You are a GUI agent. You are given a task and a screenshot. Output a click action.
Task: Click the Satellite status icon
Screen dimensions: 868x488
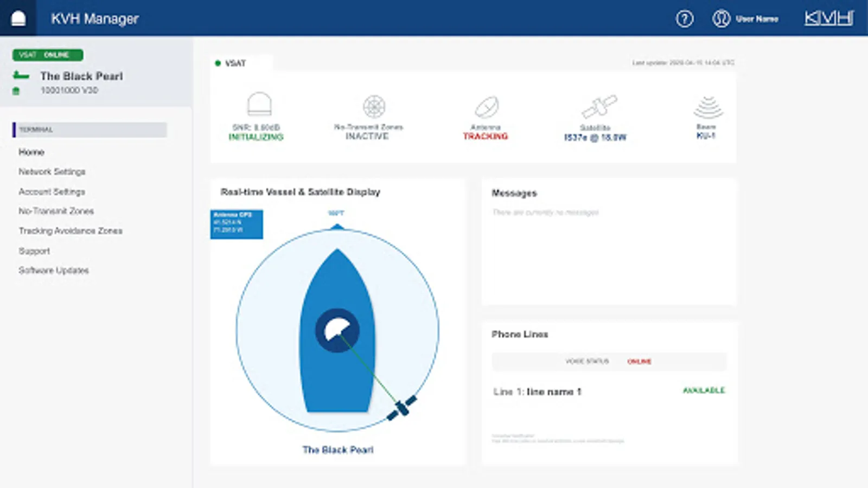[599, 106]
